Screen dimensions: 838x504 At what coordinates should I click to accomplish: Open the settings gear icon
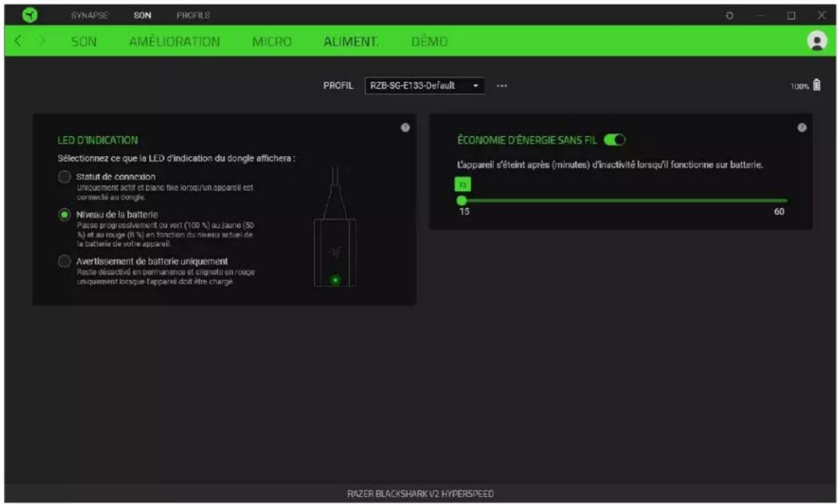(x=730, y=14)
